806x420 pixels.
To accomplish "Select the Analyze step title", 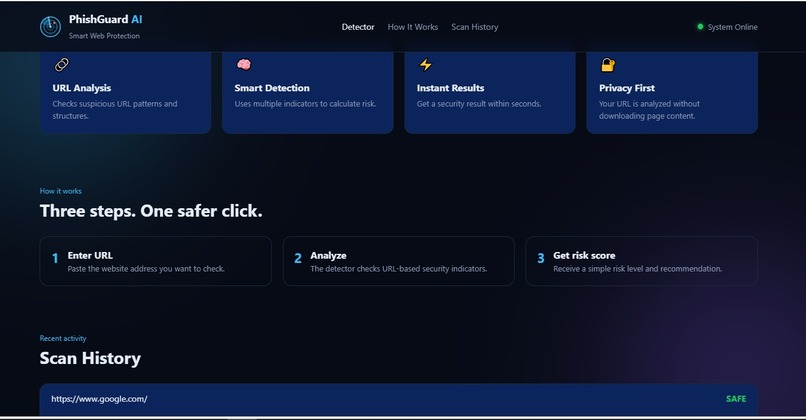I will click(x=328, y=255).
